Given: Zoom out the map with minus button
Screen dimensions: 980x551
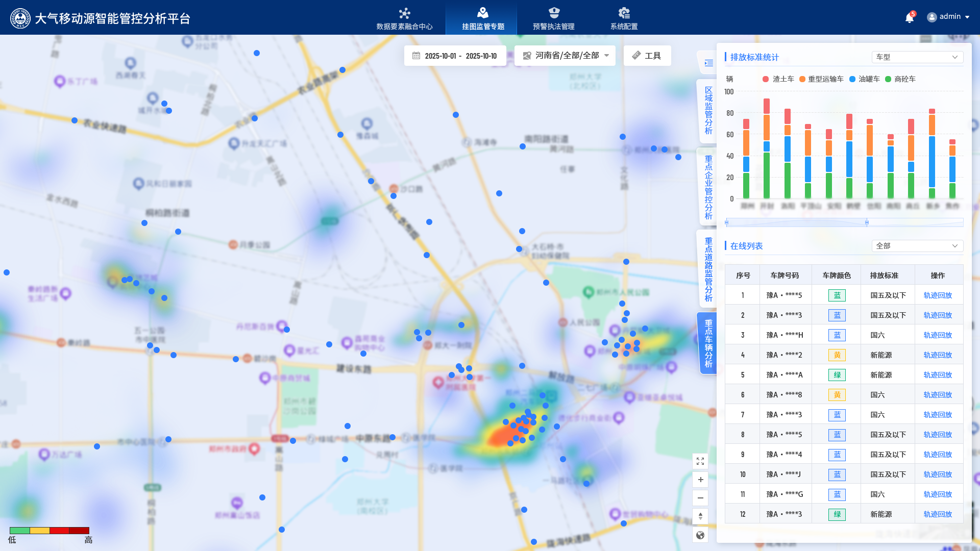Looking at the screenshot, I should pyautogui.click(x=700, y=498).
